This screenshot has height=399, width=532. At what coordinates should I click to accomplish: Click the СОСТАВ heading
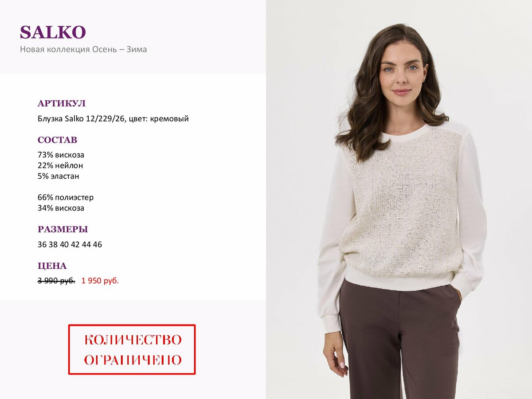57,140
